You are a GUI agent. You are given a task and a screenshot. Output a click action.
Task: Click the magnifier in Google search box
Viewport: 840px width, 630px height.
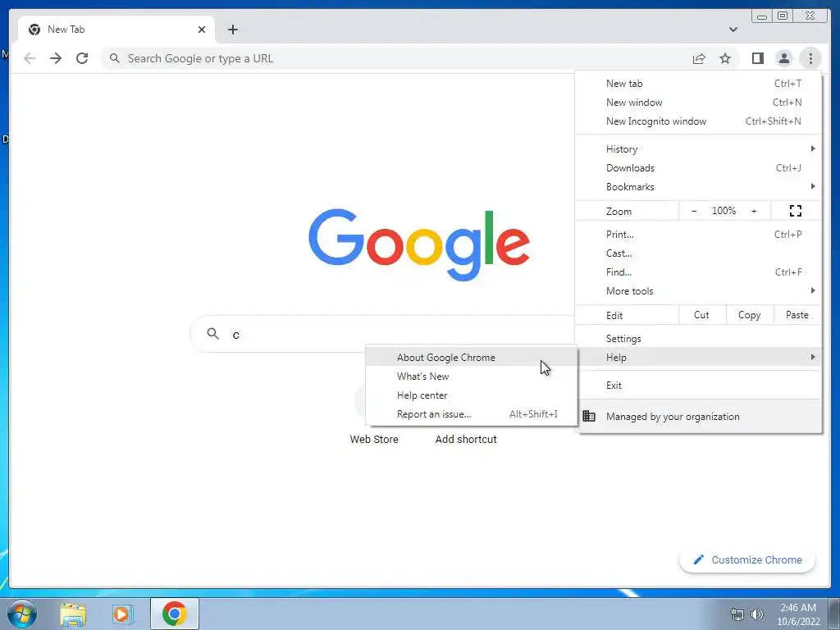coord(212,334)
